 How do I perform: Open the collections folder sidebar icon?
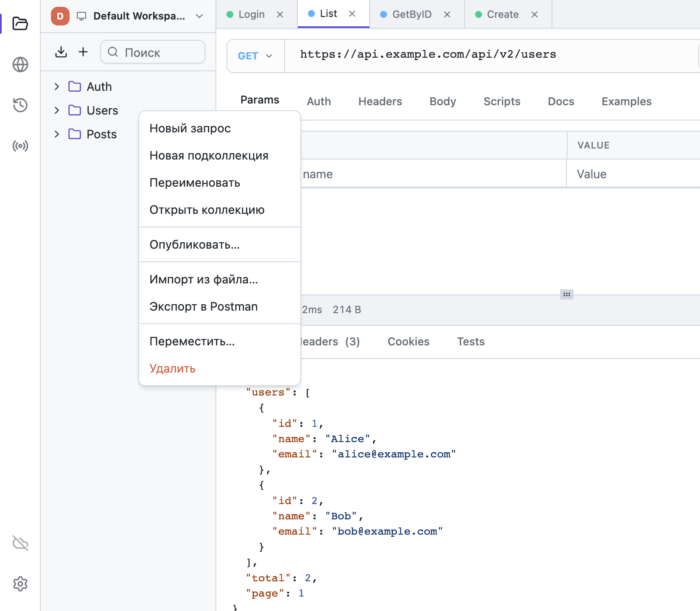pos(20,23)
